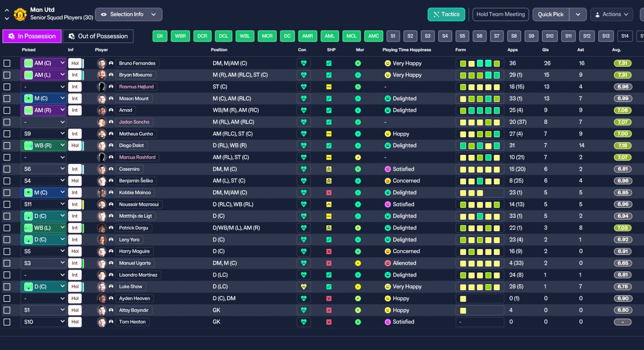Screen dimensions: 644x350
Task: Click Bruno Fernandes' condition heart icon
Action: point(303,63)
